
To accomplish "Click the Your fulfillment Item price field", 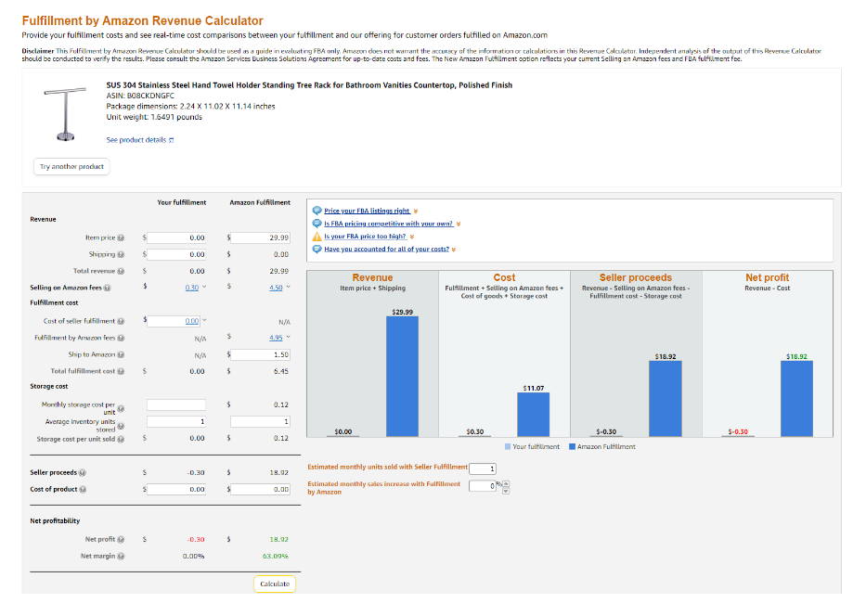I will 176,237.
